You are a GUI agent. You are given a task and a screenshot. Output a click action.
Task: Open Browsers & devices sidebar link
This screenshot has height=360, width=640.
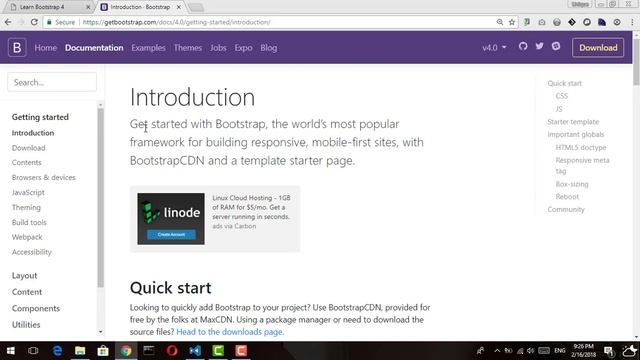(44, 178)
